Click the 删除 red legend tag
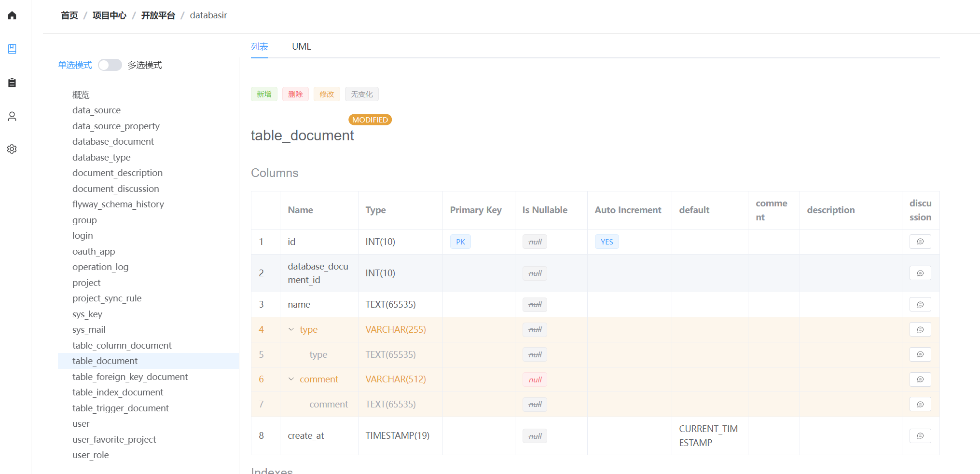Viewport: 980px width, 474px height. 295,95
